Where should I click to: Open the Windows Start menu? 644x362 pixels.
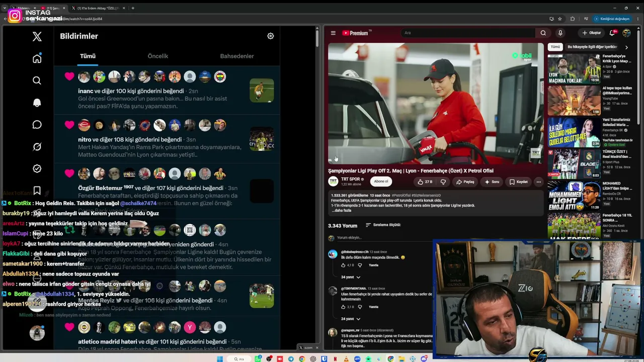click(x=220, y=359)
